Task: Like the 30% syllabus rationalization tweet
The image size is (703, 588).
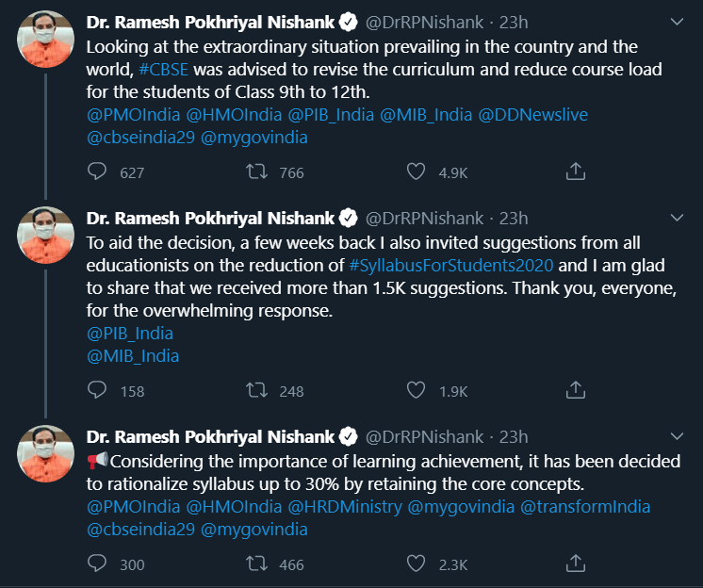Action: 416,563
